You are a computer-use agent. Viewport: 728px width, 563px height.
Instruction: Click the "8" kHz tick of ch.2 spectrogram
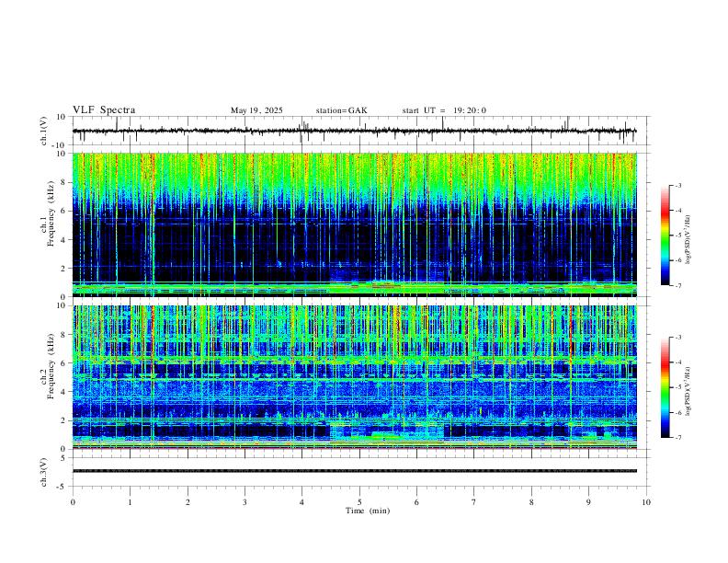[64, 335]
